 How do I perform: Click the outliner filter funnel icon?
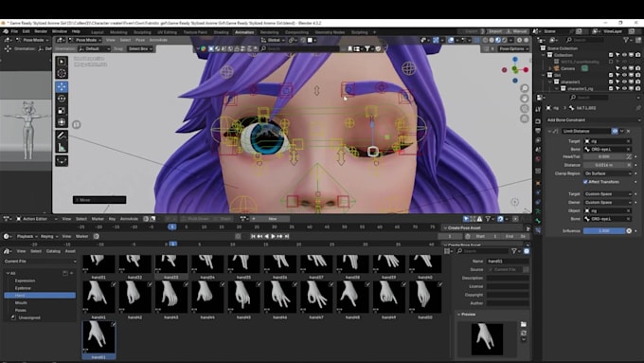(x=626, y=40)
